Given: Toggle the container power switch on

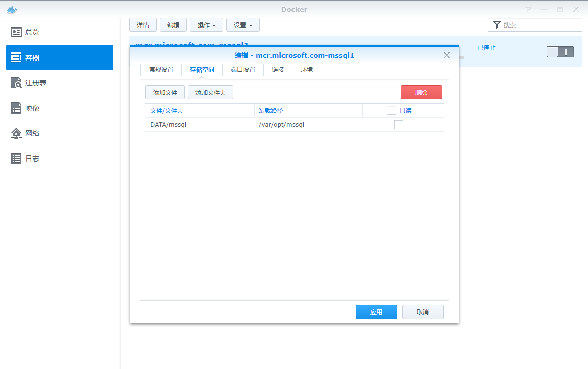Looking at the screenshot, I should coord(560,51).
